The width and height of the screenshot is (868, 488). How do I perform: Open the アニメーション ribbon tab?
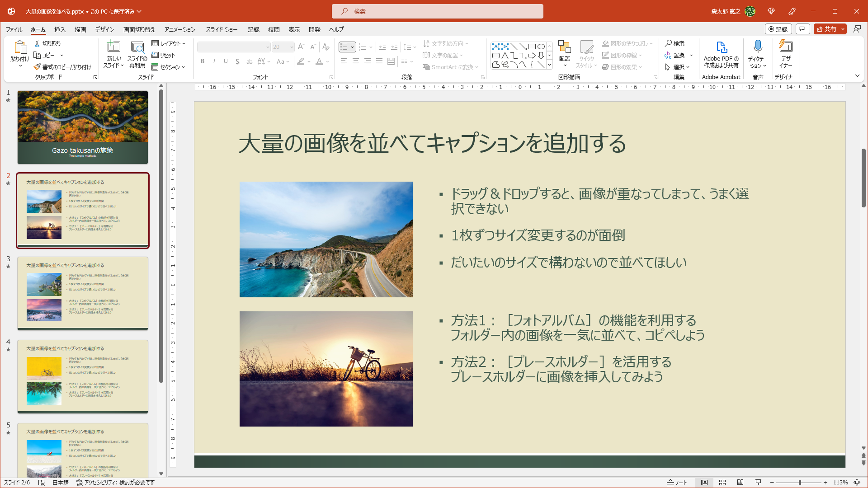(x=179, y=29)
